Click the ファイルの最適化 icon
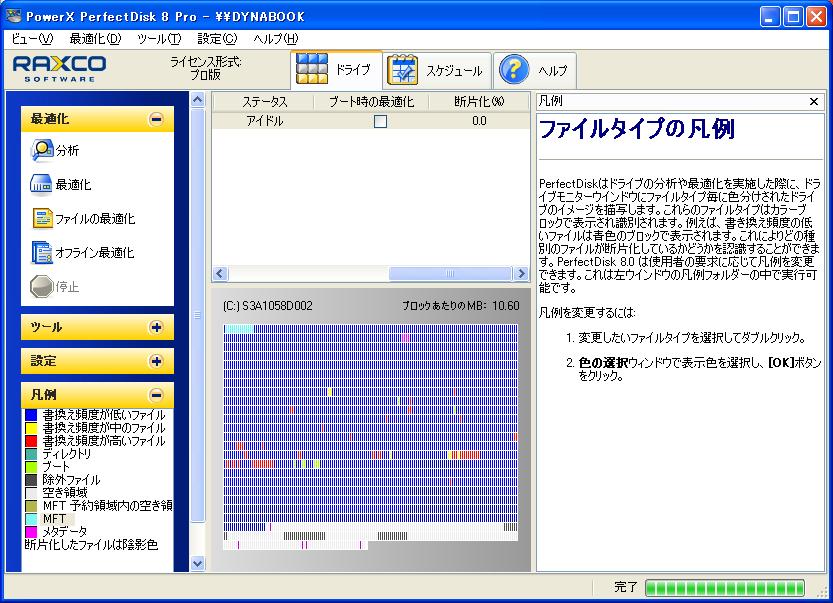Image resolution: width=833 pixels, height=603 pixels. pos(42,218)
